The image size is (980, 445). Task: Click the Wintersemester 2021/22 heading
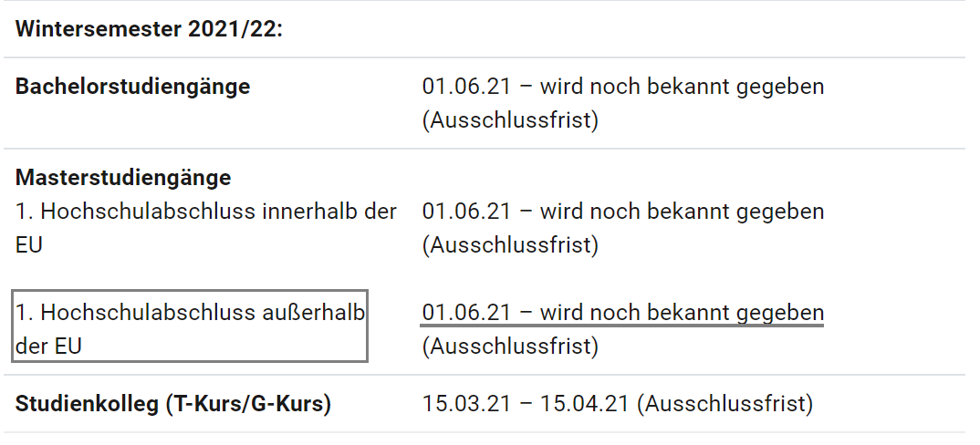[149, 29]
